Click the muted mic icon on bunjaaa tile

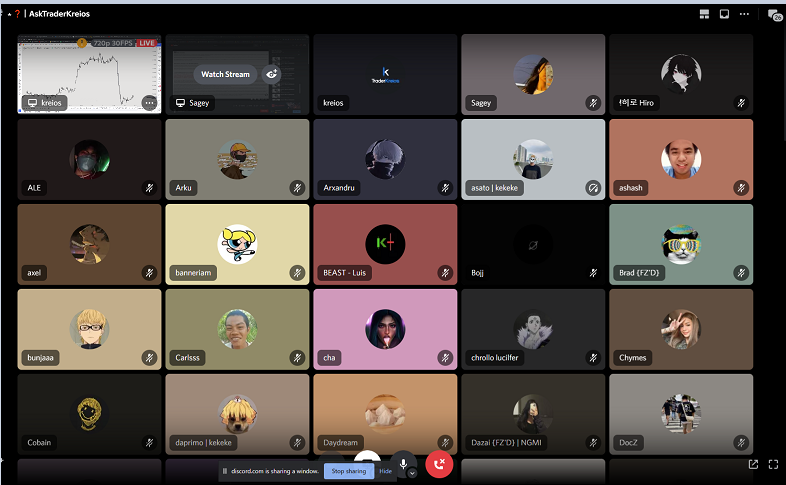[x=149, y=358]
